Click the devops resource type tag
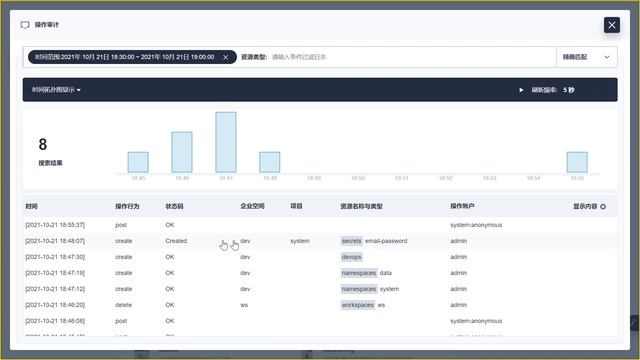 coord(351,257)
